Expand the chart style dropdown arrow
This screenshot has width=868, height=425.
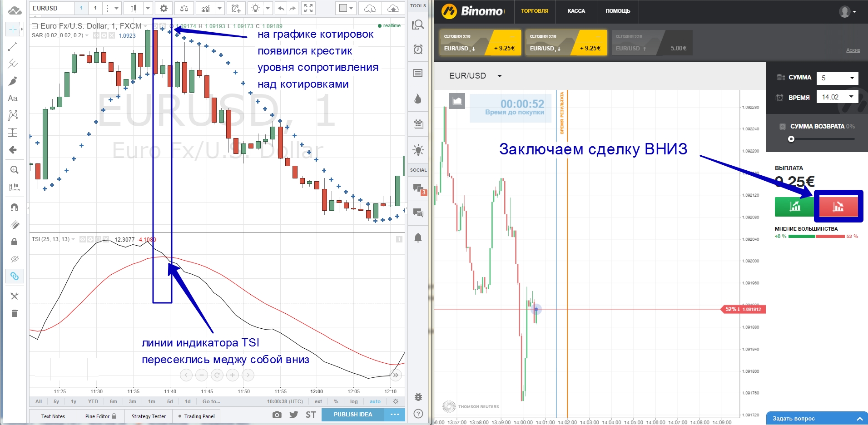point(148,8)
